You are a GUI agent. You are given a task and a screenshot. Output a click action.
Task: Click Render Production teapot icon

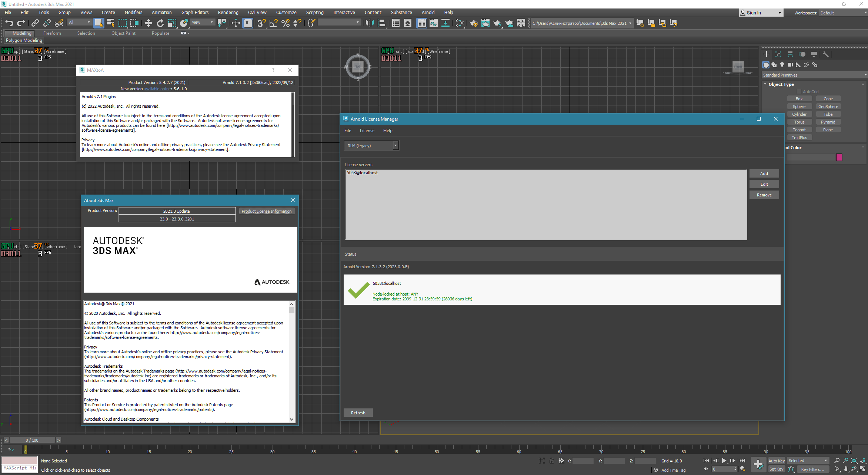pos(497,23)
